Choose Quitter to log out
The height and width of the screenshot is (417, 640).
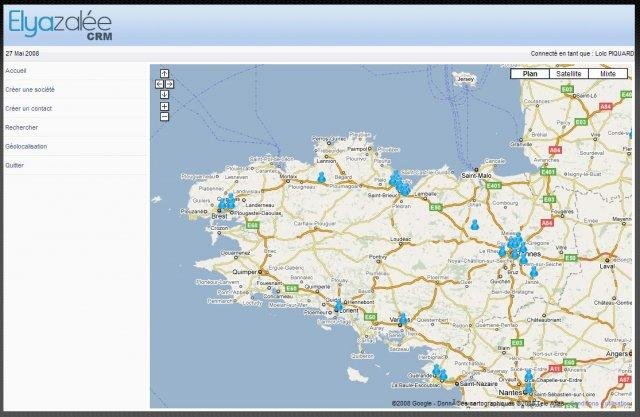point(14,165)
